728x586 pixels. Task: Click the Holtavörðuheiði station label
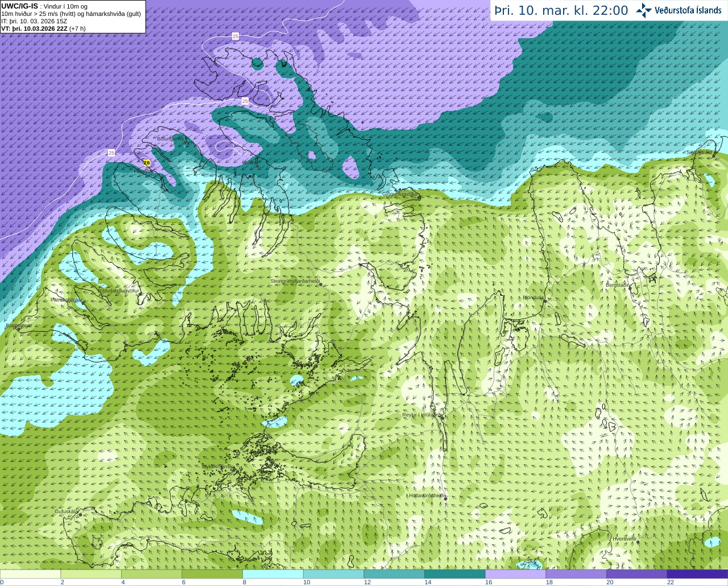click(x=427, y=496)
